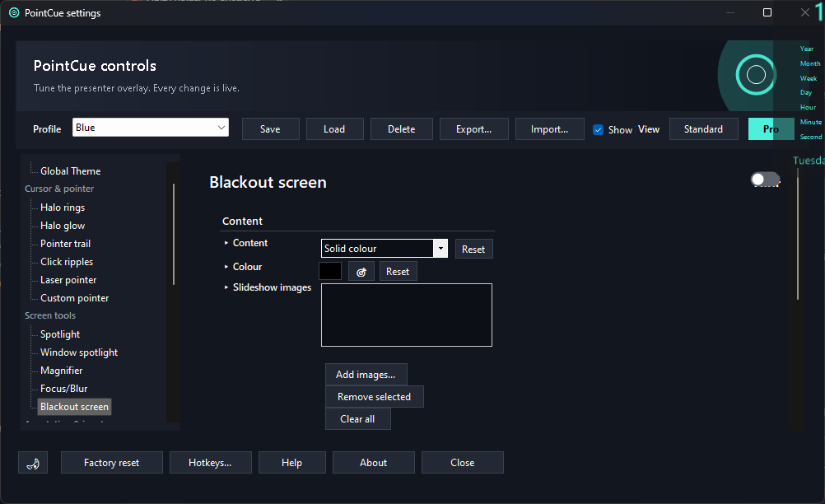Click the Import... button
The height and width of the screenshot is (504, 825).
(x=550, y=129)
